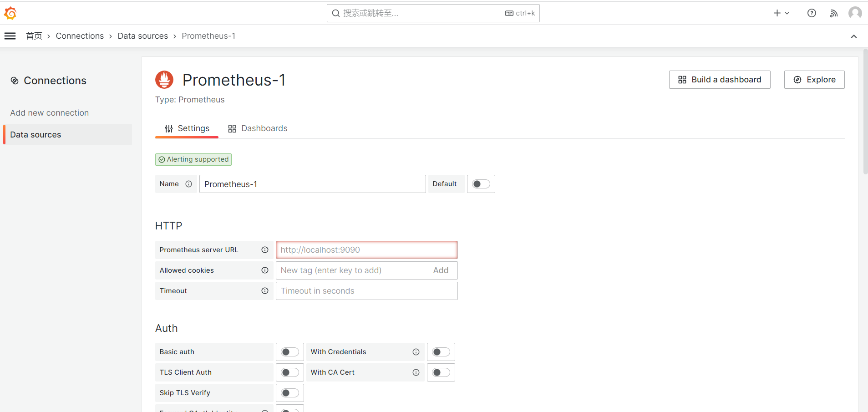This screenshot has height=412, width=868.
Task: Show info for With Credentials
Action: pyautogui.click(x=416, y=352)
